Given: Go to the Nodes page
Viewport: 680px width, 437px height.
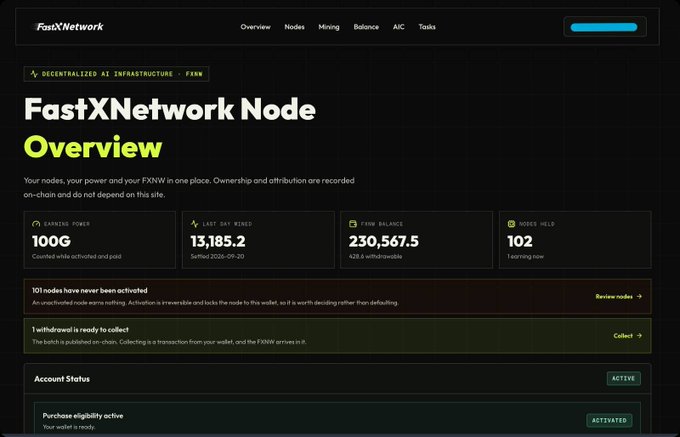Looking at the screenshot, I should (x=294, y=27).
